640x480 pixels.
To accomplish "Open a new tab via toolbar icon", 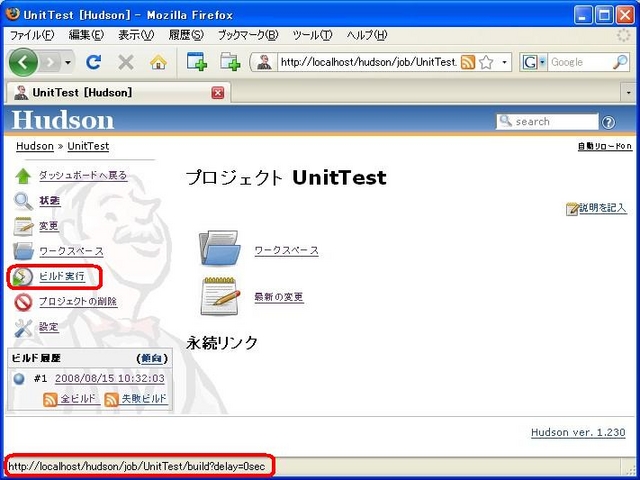I will tap(196, 62).
